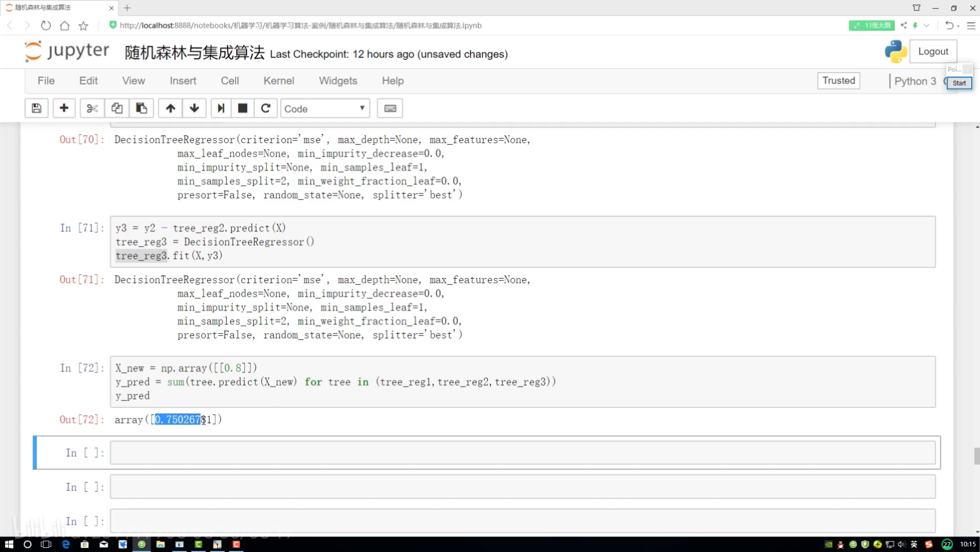Click the Start button in the popup

(959, 83)
